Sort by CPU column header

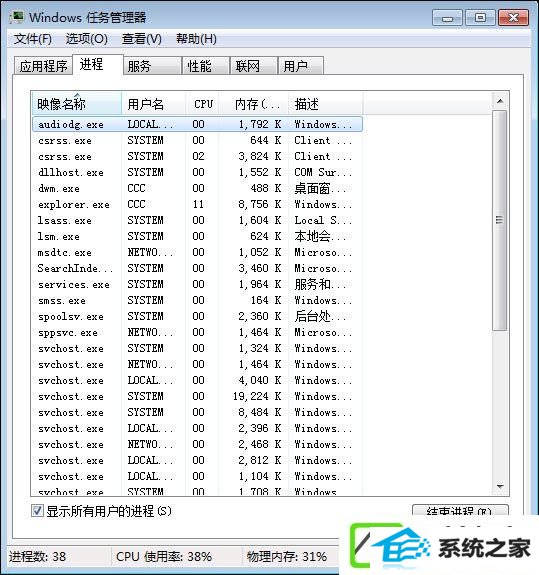(x=203, y=104)
